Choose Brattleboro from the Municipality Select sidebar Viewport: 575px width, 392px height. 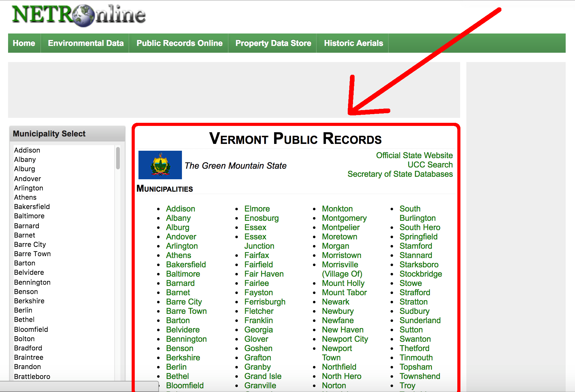tap(32, 376)
